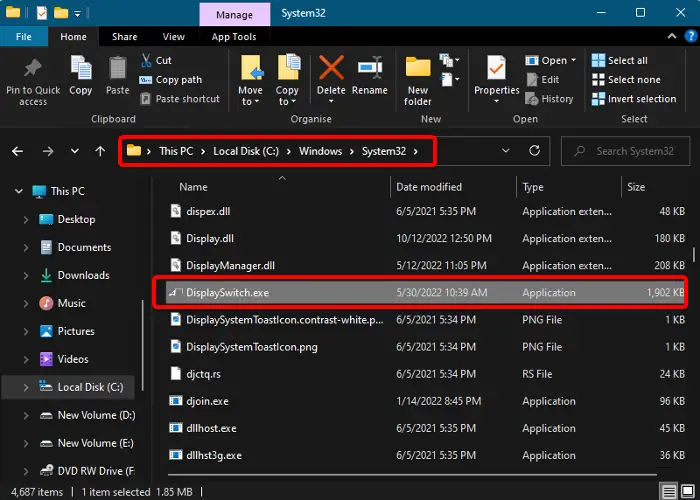Expand the Downloads tree node

pyautogui.click(x=25, y=275)
